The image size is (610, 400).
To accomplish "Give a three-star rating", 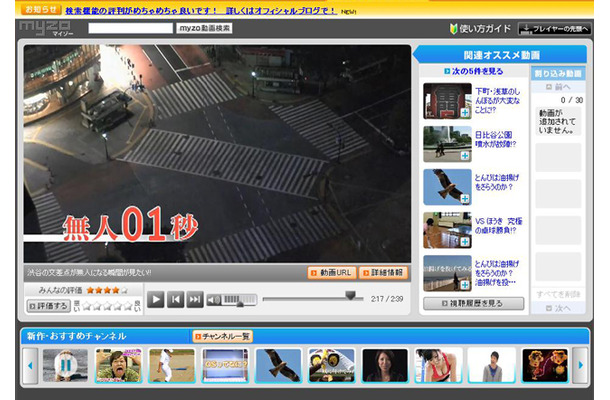I will coord(107,306).
